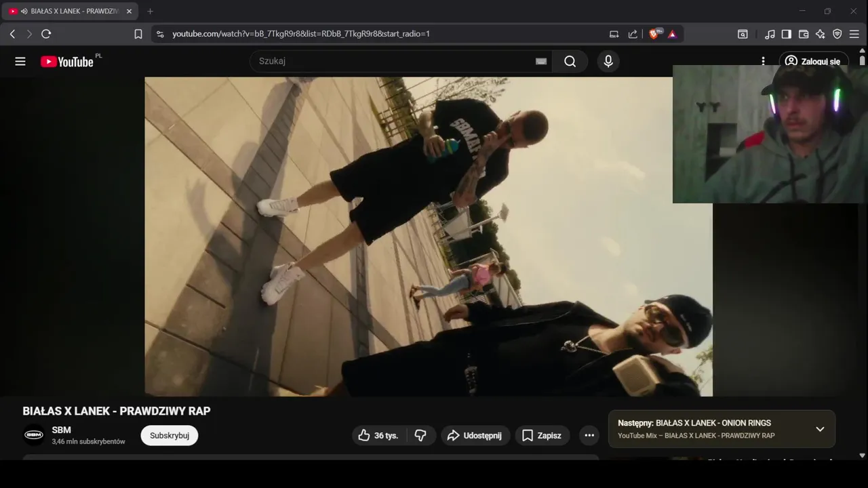The image size is (868, 488).
Task: Click the Udostępnij share button
Action: [x=475, y=435]
